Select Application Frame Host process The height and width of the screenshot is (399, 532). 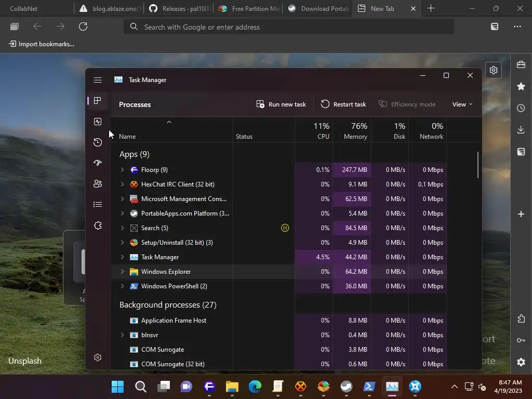pyautogui.click(x=278, y=320)
